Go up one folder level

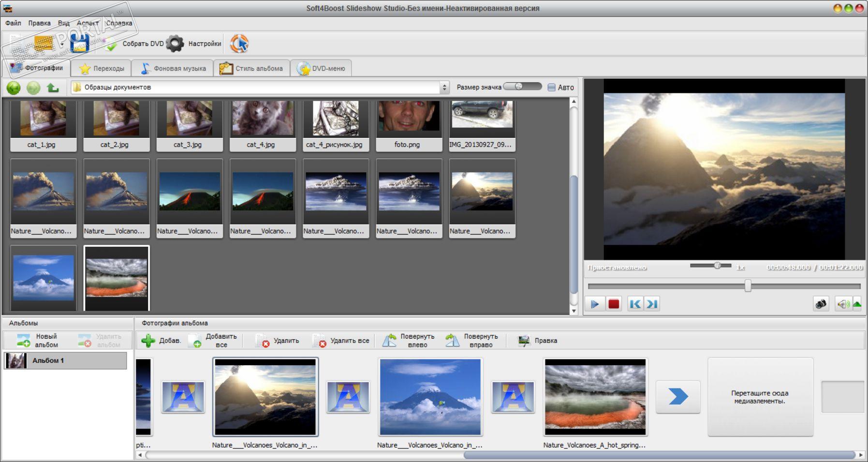click(53, 88)
